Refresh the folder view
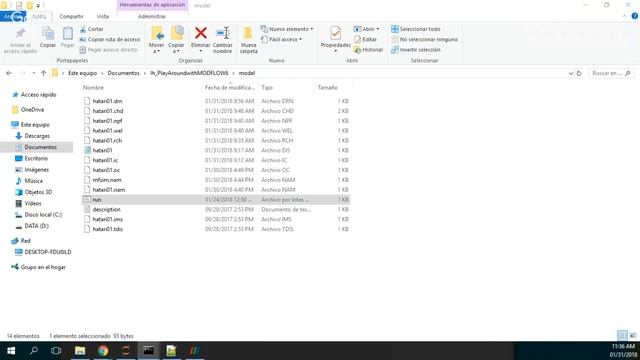The height and width of the screenshot is (360, 640). (579, 73)
